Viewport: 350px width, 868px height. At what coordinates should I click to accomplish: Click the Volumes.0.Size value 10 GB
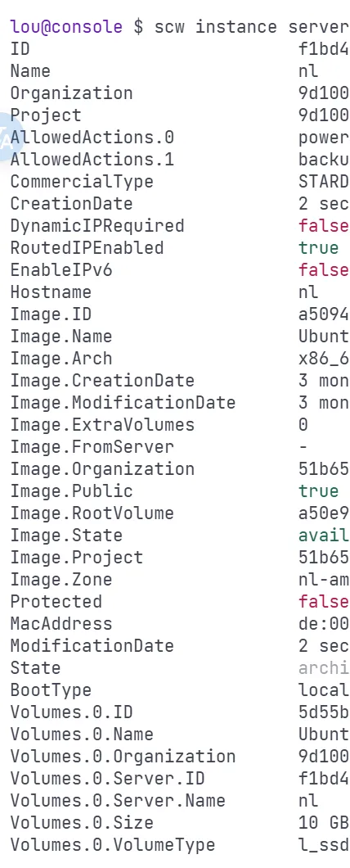coord(324,823)
